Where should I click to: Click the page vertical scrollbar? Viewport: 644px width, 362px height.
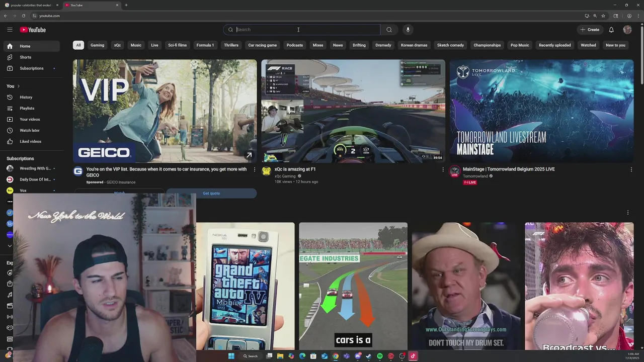(x=641, y=55)
